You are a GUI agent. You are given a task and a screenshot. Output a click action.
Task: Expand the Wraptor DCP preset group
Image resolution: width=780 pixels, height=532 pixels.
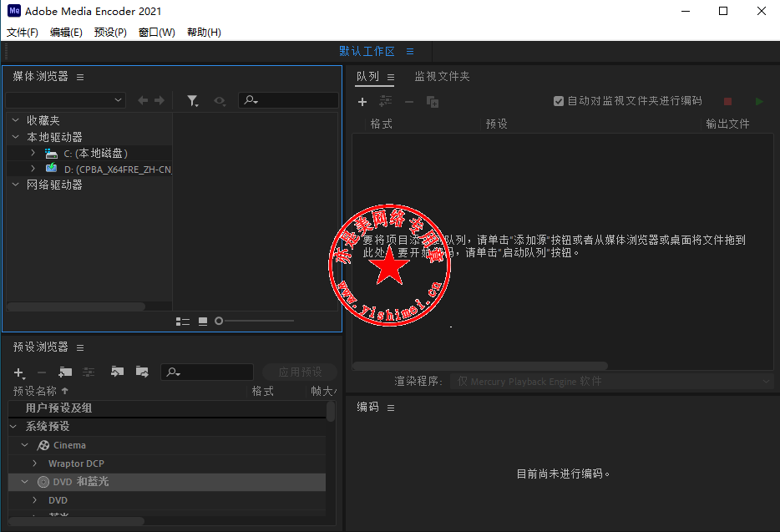(x=34, y=464)
